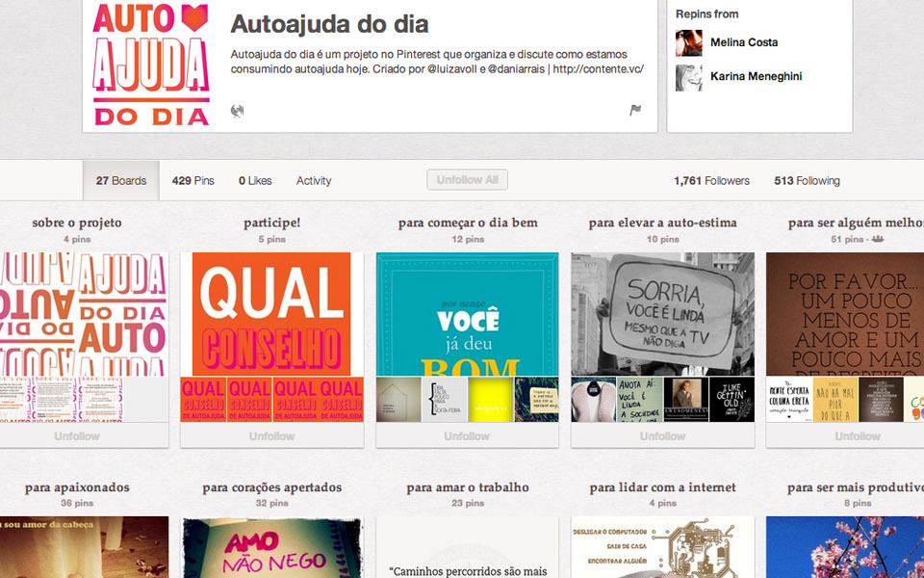Open Melina Costa's profile avatar
Viewport: 924px width, 578px height.
click(689, 43)
